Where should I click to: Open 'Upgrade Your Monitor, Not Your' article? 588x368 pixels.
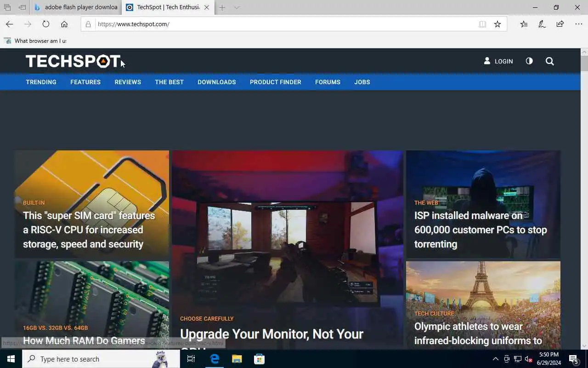pos(271,334)
